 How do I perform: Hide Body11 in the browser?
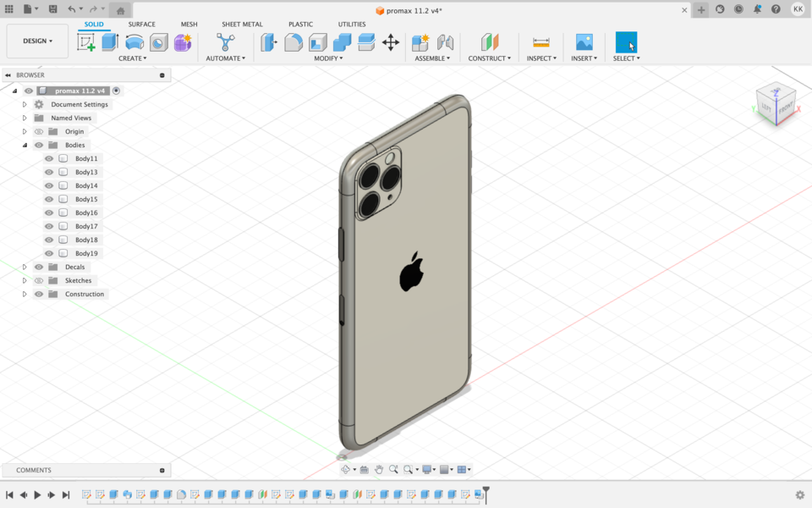tap(49, 158)
